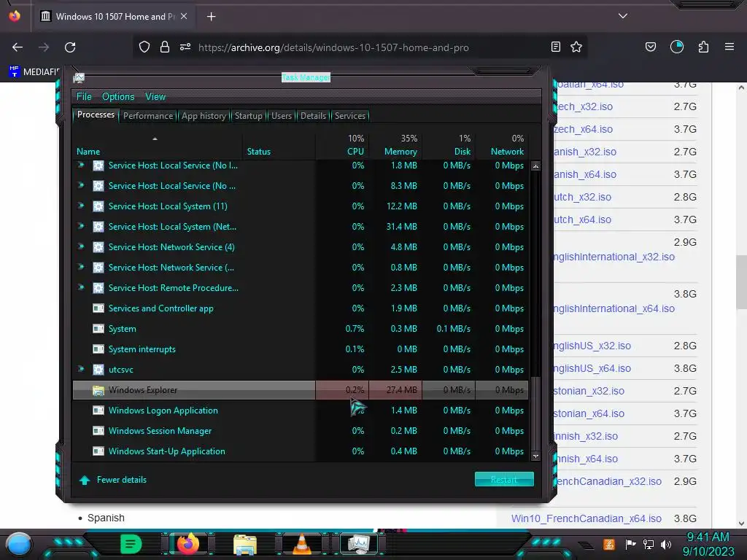Switch to the Users tab
747x560 pixels.
[x=281, y=116]
